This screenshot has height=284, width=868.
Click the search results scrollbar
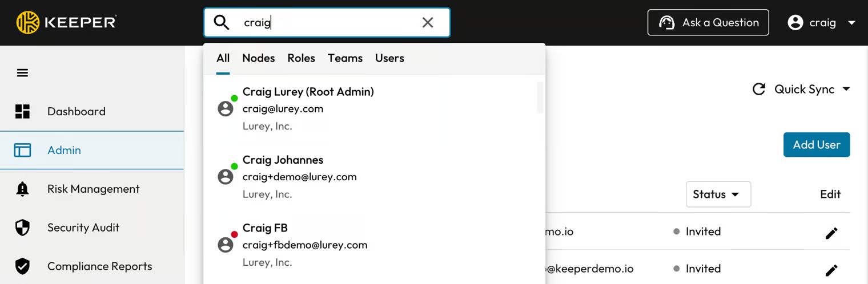[x=540, y=98]
